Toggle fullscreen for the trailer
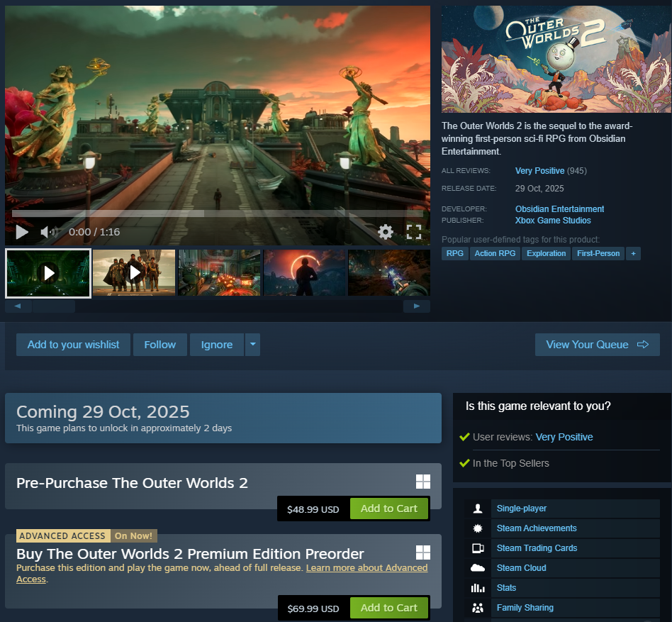The image size is (672, 622). tap(414, 232)
